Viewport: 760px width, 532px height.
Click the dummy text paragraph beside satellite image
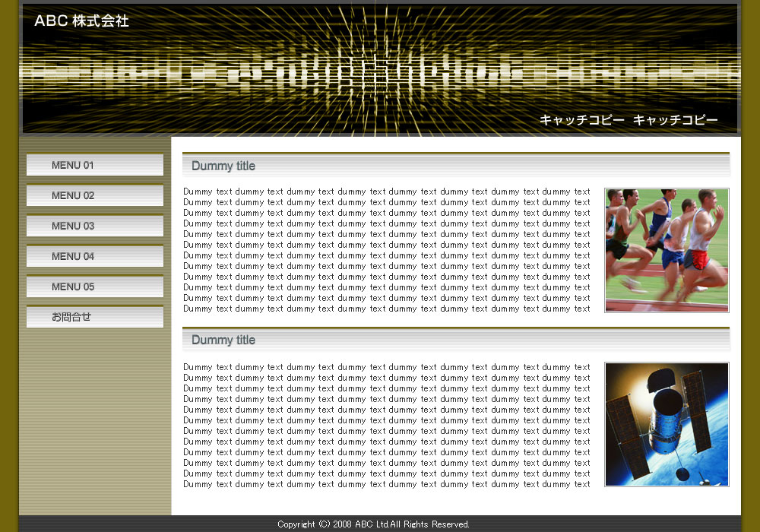(x=387, y=426)
